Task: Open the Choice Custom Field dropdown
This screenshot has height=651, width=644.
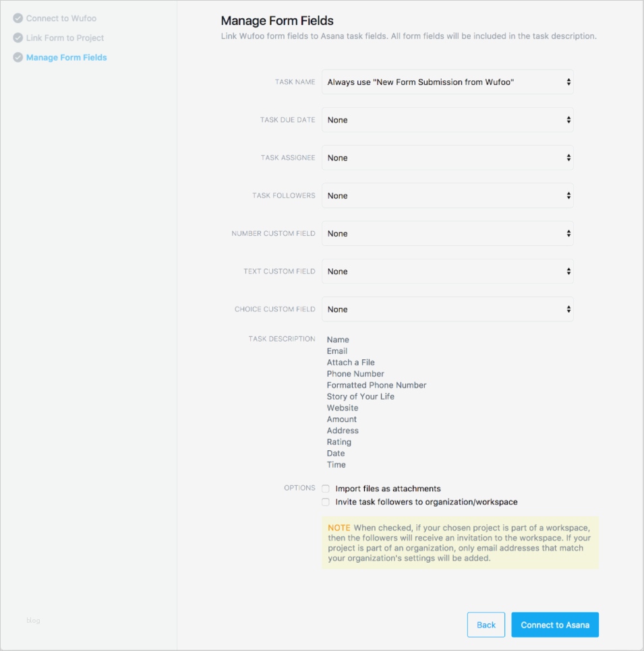Action: coord(448,309)
